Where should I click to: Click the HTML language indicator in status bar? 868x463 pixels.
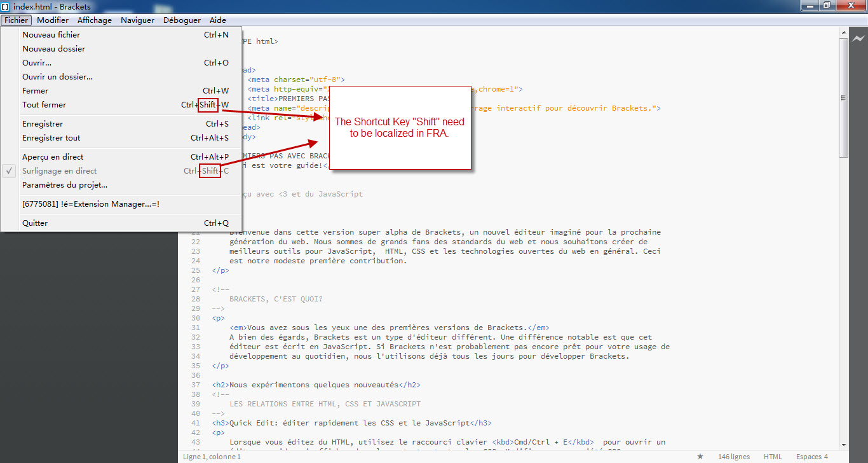[773, 457]
